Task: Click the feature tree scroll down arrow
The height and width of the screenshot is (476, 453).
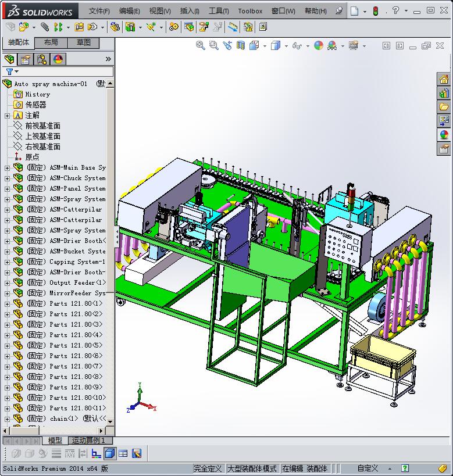Action: click(110, 422)
